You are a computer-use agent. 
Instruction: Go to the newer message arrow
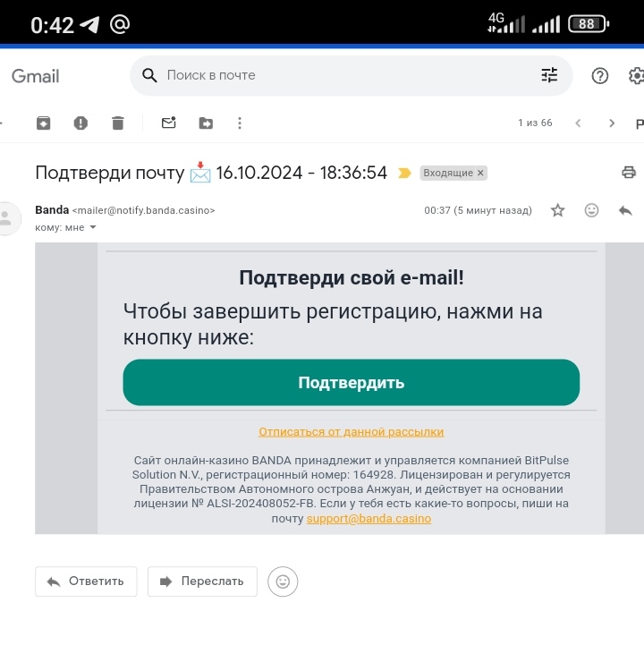click(x=578, y=123)
